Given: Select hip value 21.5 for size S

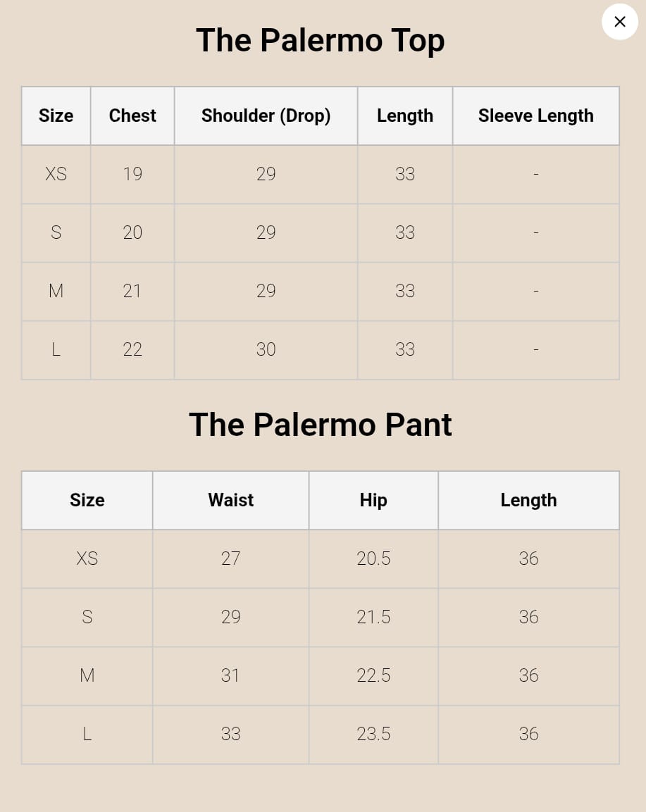Looking at the screenshot, I should (373, 618).
